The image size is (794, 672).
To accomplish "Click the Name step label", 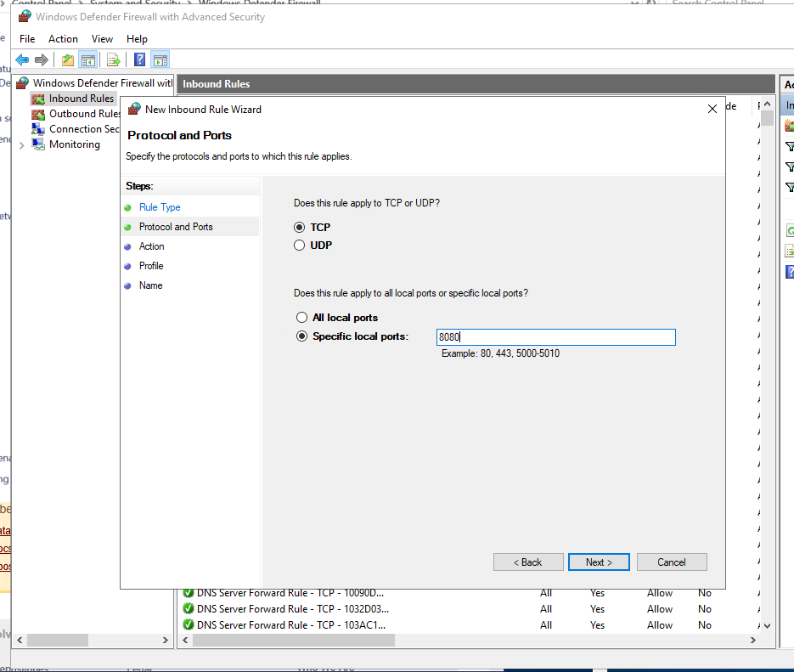I will click(x=150, y=285).
